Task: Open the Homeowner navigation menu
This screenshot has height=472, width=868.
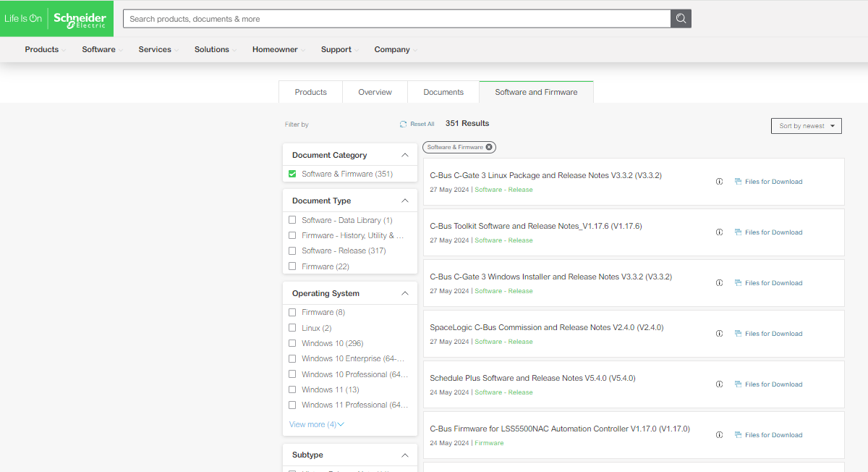Action: [278, 49]
